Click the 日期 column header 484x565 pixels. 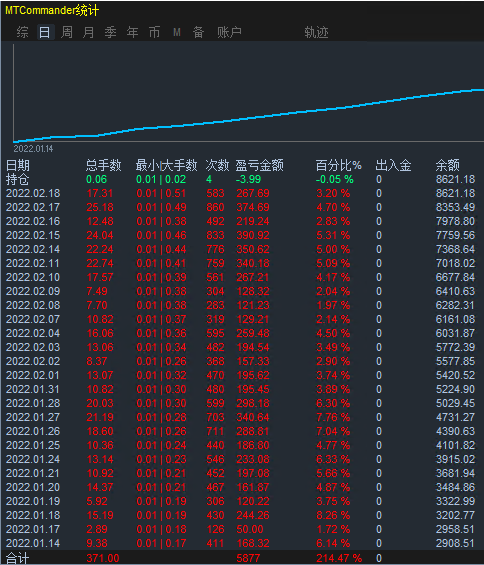point(18,165)
